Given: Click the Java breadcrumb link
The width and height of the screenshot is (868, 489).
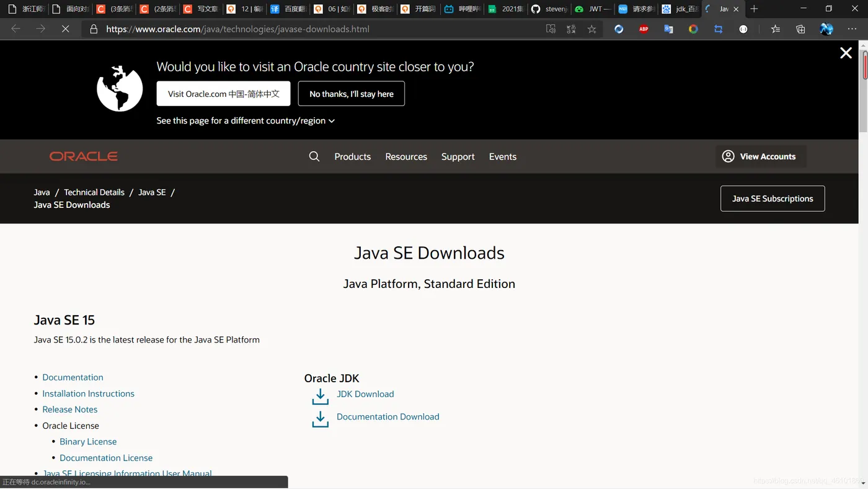Looking at the screenshot, I should click(42, 192).
